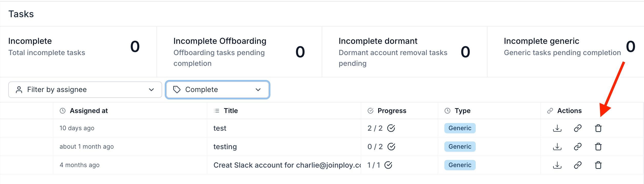Copy link for Creat Slack account task

[x=578, y=165]
